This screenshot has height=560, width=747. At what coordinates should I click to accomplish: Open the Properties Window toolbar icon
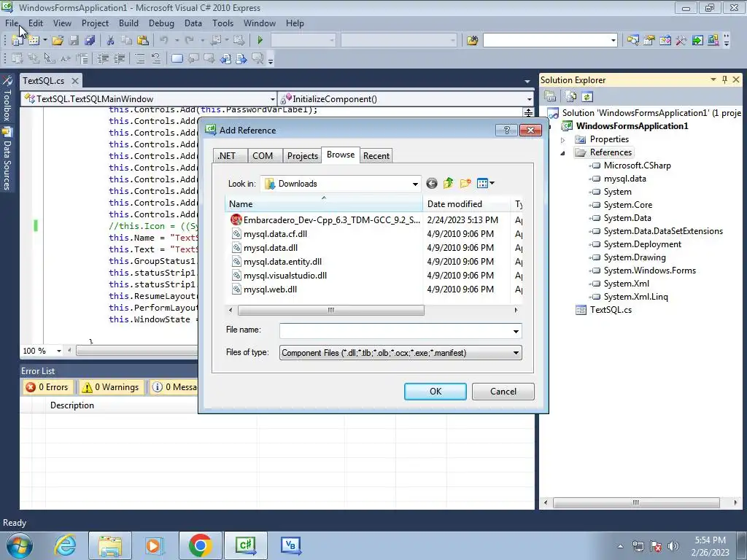tap(649, 41)
